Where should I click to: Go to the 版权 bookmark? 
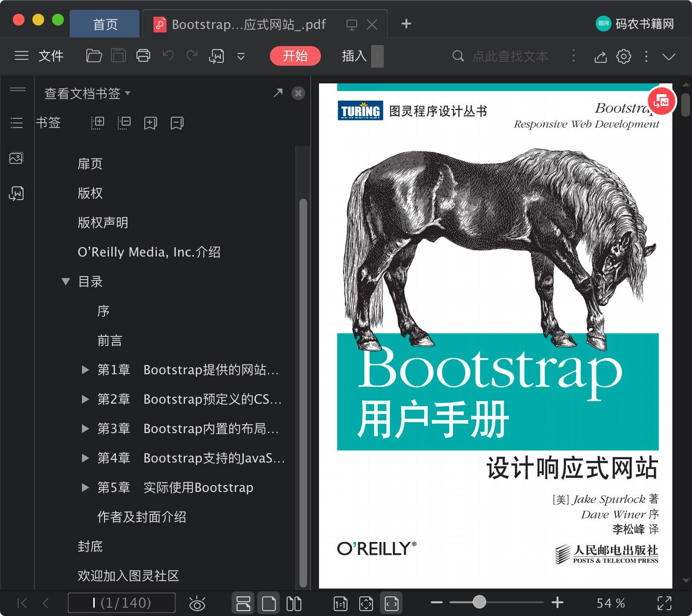point(90,193)
